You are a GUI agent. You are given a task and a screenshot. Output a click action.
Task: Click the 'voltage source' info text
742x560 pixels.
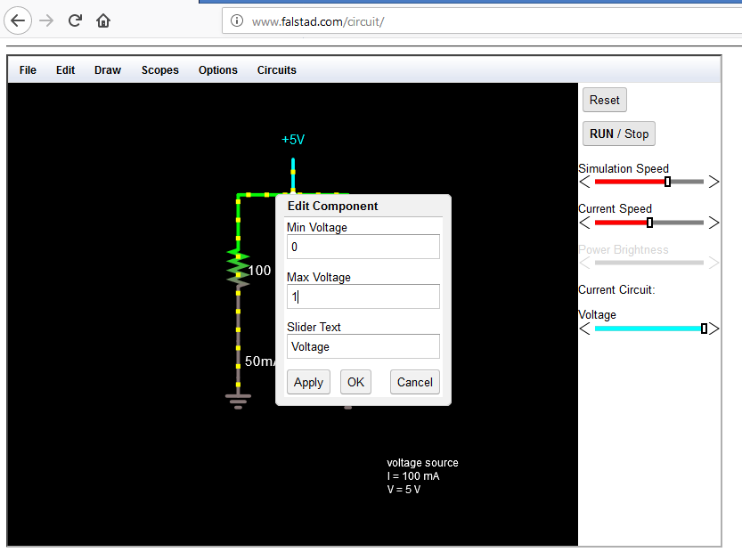click(422, 463)
